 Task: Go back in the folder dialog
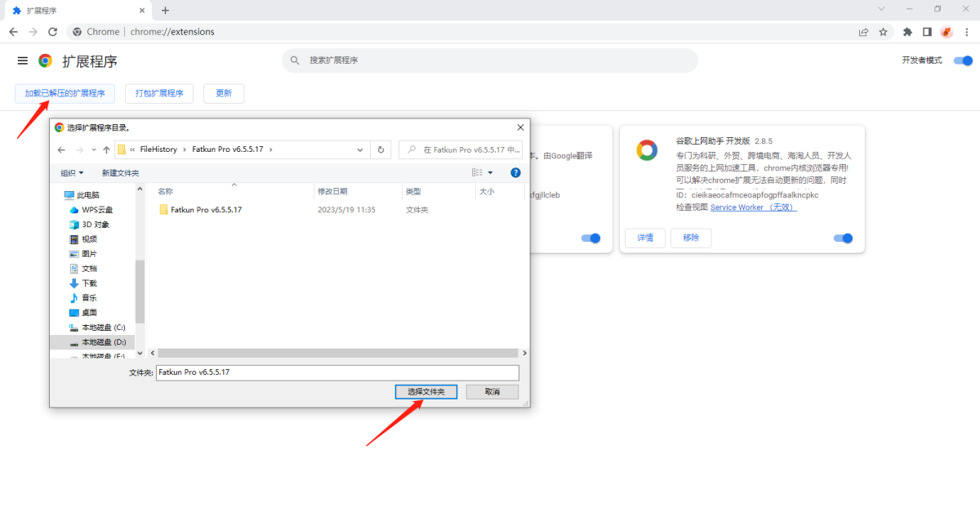(61, 149)
